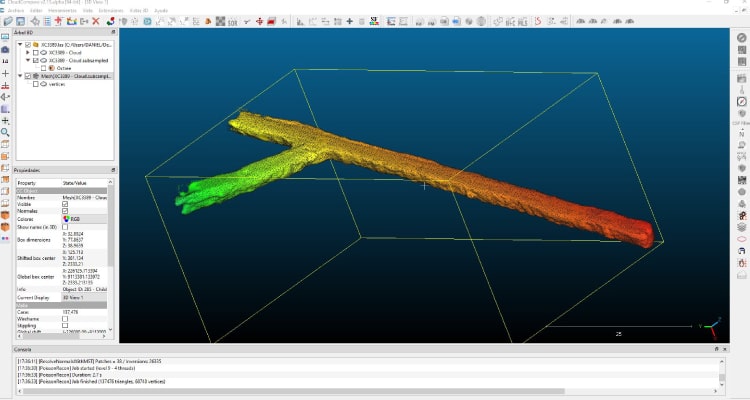Click the red Translate/Rotate tool icon
The width and height of the screenshot is (750, 400).
click(x=259, y=21)
